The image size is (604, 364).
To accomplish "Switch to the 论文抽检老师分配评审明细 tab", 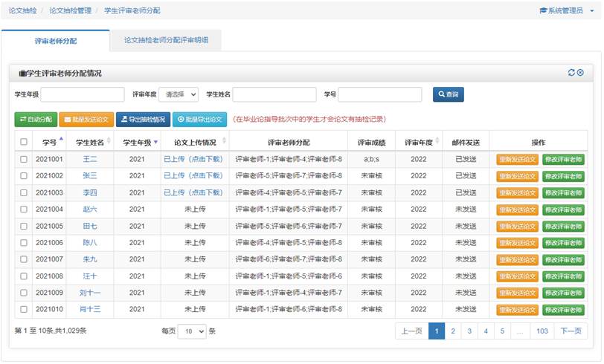I will [165, 40].
